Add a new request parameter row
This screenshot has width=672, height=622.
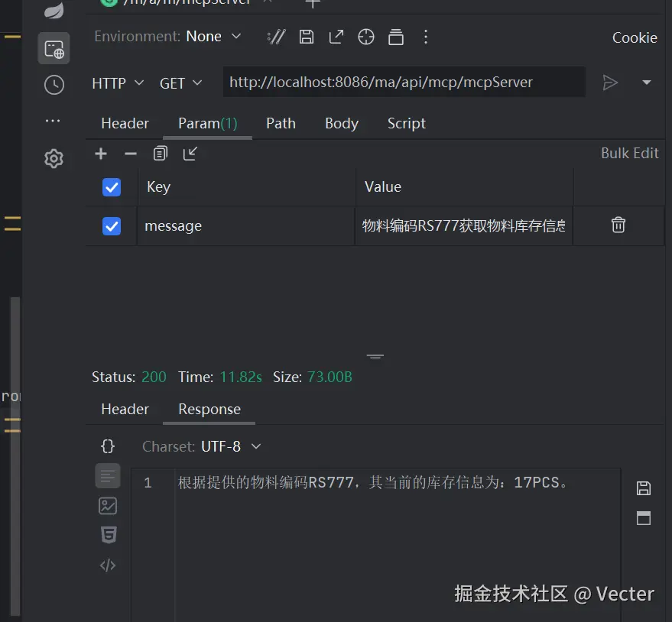(100, 153)
